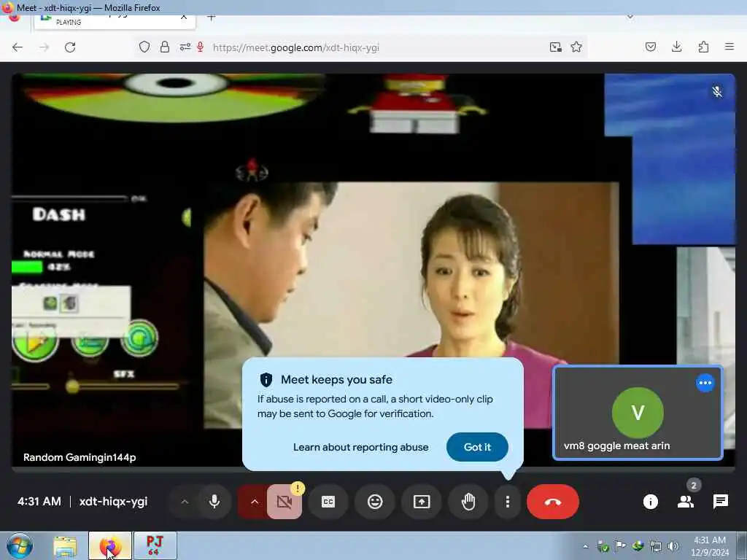The width and height of the screenshot is (747, 560).
Task: Open the Firefox hamburger application menu
Action: pyautogui.click(x=729, y=47)
